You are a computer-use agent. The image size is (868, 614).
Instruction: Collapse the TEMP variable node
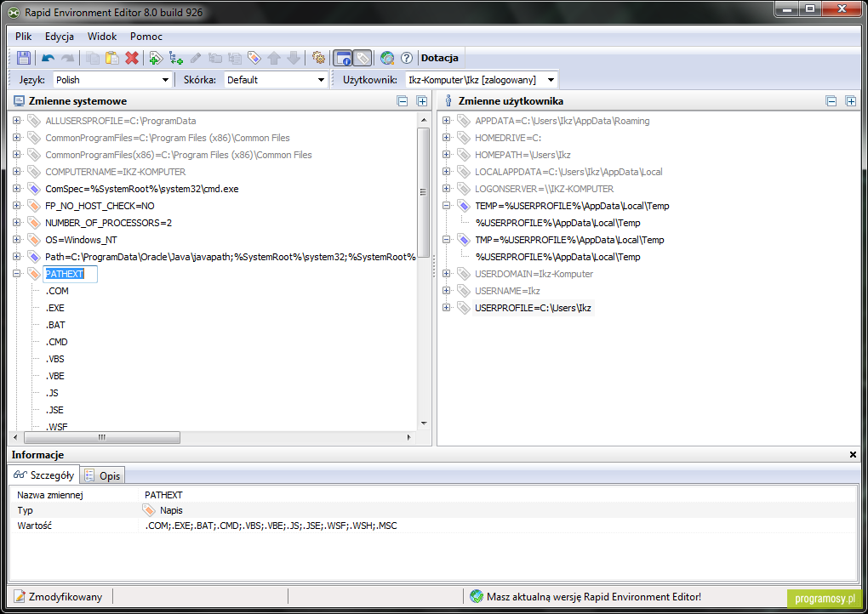(446, 206)
